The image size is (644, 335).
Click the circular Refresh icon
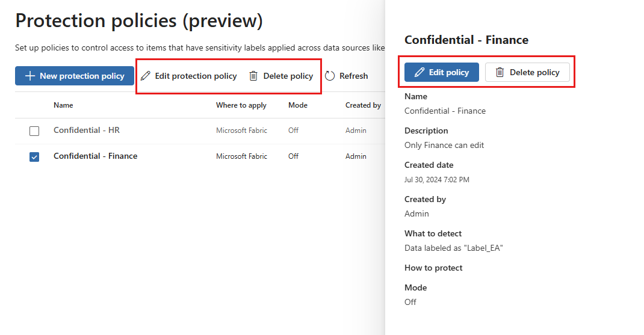tap(330, 76)
